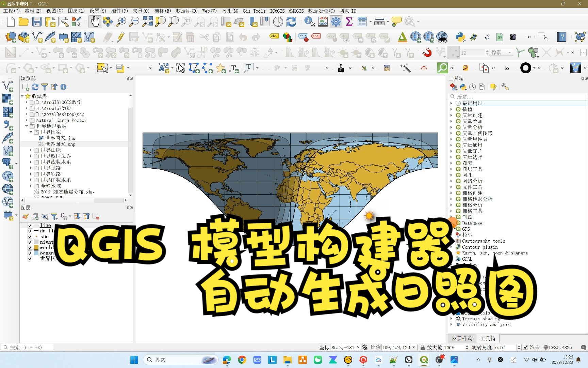Click the Save Project icon

point(37,21)
